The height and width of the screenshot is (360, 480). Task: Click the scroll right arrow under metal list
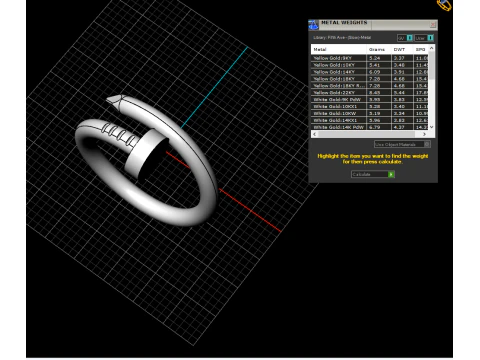tap(424, 134)
